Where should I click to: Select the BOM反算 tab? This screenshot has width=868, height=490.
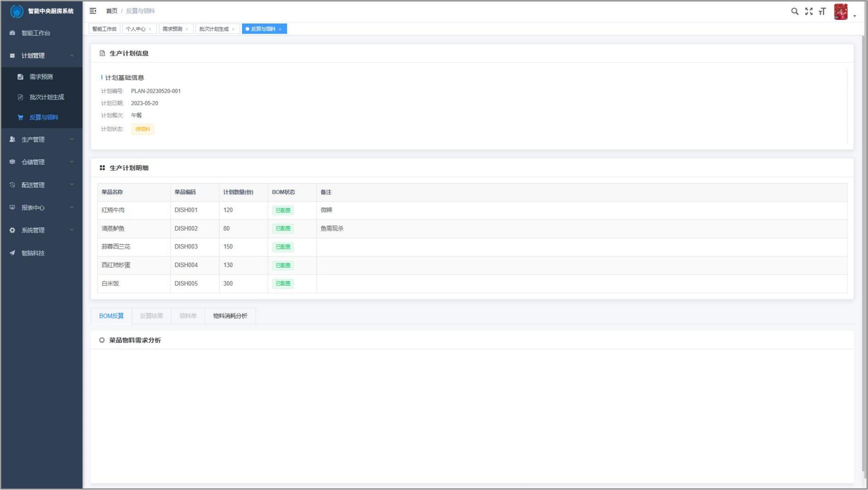tap(111, 316)
